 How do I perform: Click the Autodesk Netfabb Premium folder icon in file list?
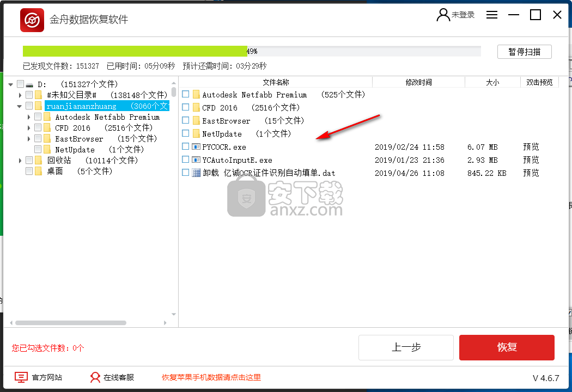(196, 95)
